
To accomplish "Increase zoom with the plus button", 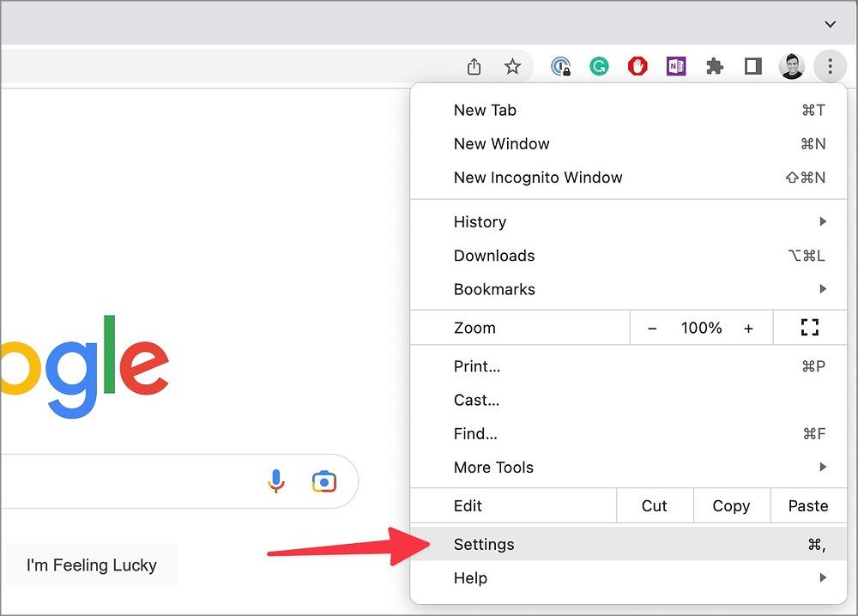I will 748,329.
